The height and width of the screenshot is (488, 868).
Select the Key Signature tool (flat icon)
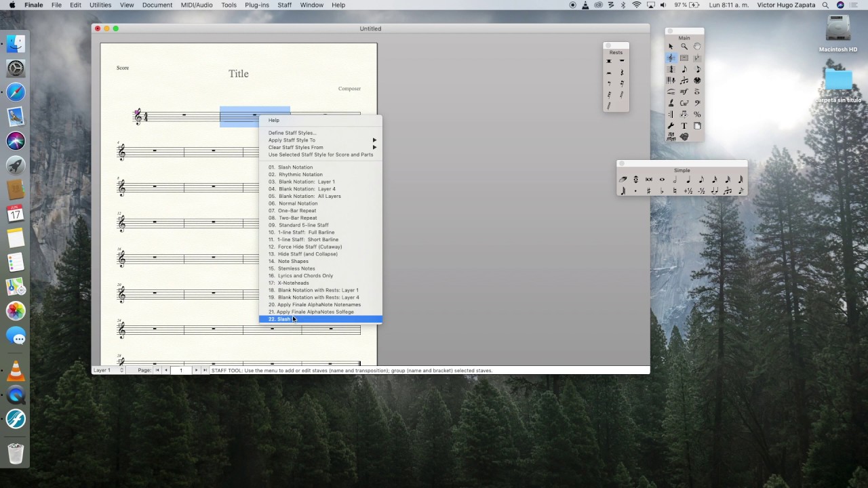697,58
